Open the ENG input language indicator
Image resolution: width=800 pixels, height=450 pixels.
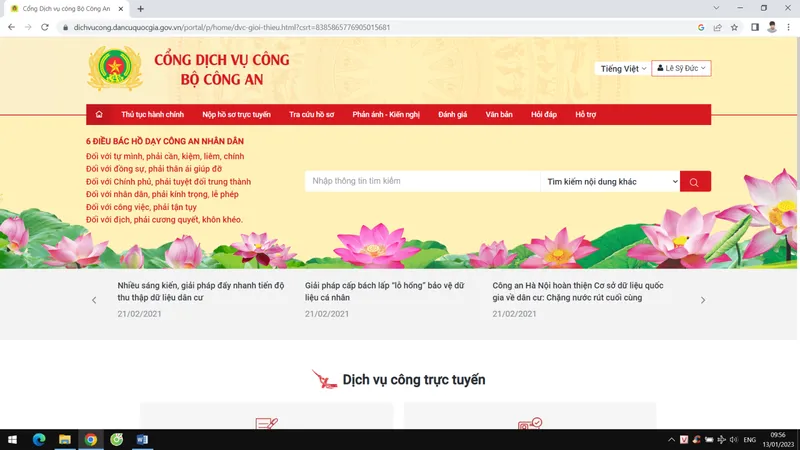tap(749, 440)
